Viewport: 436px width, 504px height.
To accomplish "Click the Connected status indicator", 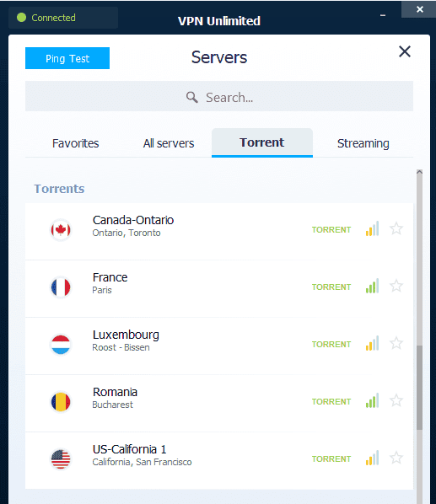I will 63,18.
